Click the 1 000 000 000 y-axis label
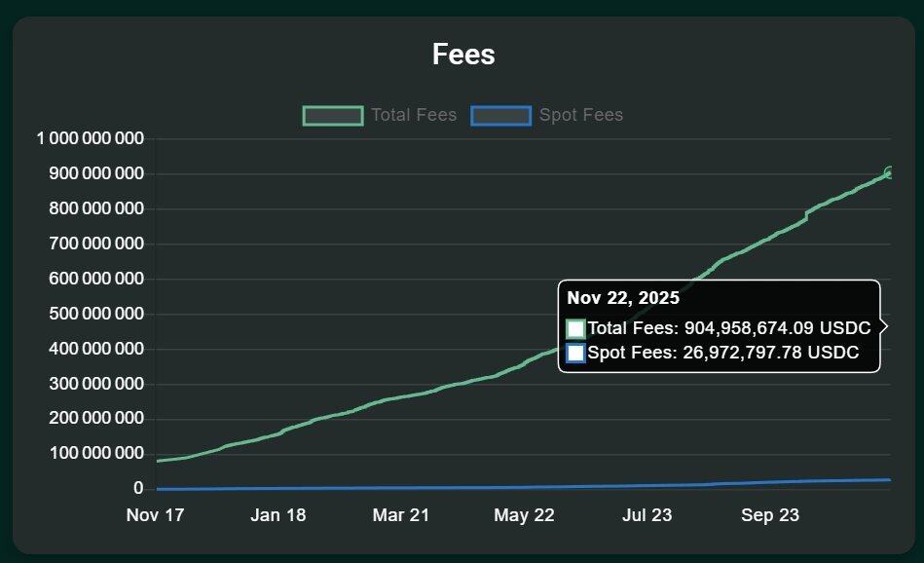Screen dimensions: 924x563 [91, 139]
